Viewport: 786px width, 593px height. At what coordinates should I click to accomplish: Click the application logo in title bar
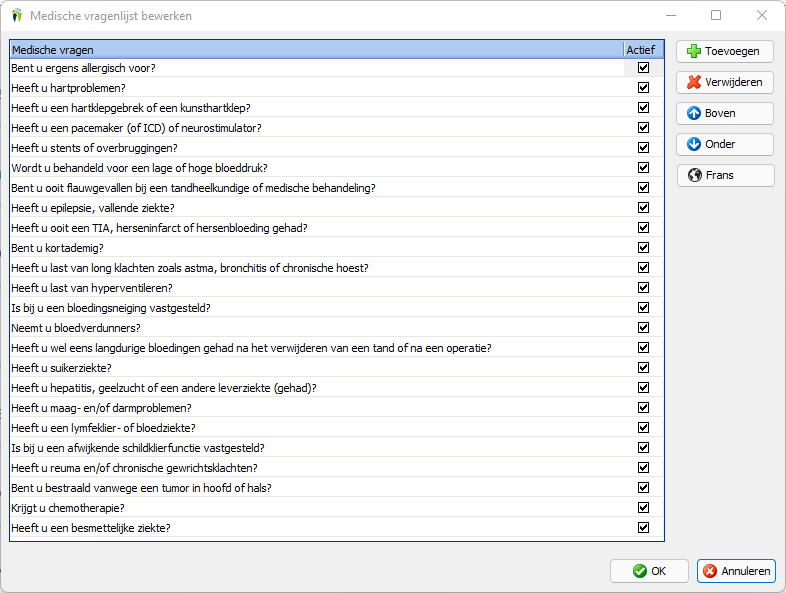pos(17,16)
